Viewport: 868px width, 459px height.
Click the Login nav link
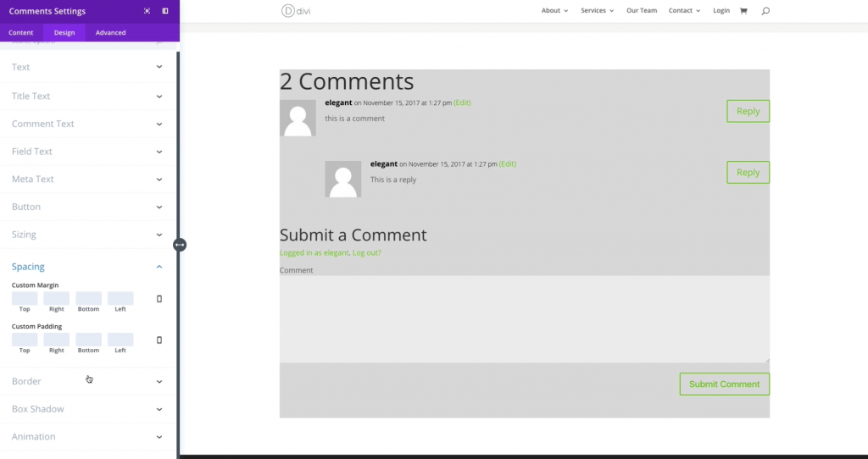pos(721,10)
